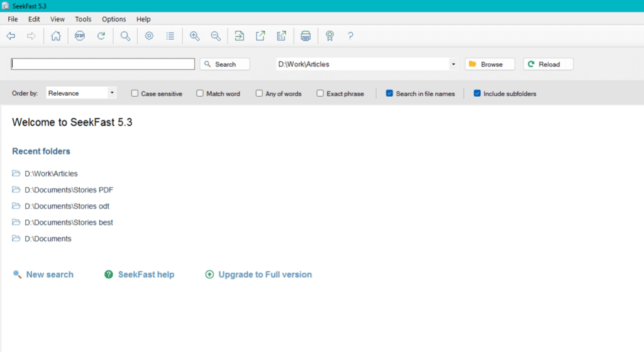Click the refresh toolbar icon
644x352 pixels.
pyautogui.click(x=101, y=36)
